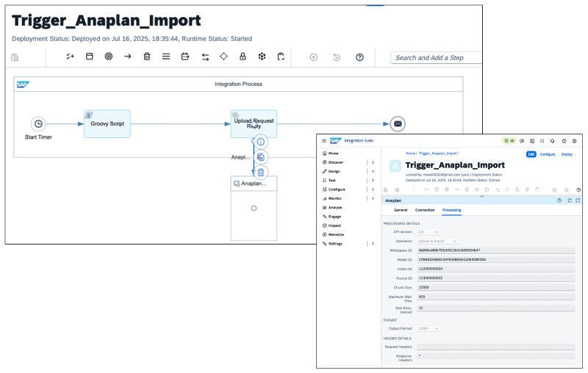Click the reset simulation icon in large toolbar
This screenshot has width=588, height=373.
[x=337, y=57]
